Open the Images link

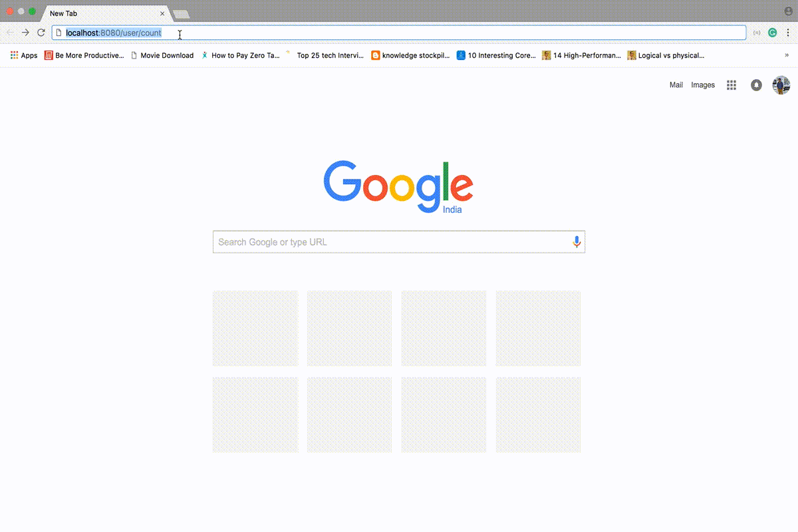pos(703,85)
